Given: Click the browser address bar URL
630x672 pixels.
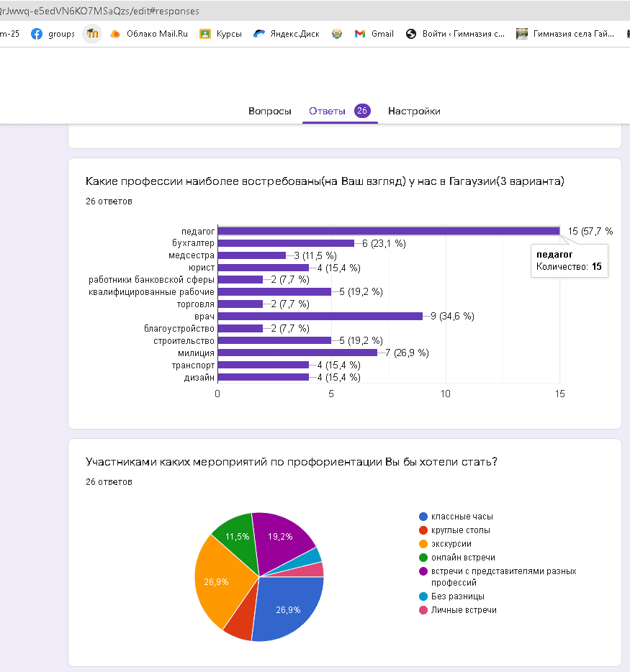Looking at the screenshot, I should (101, 11).
